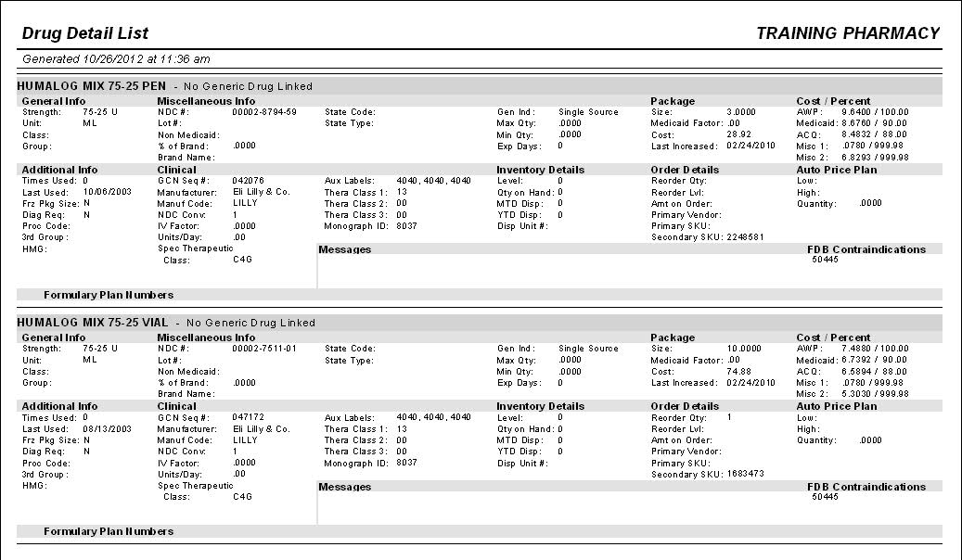Screen dimensions: 962x560
Task: Click "Single Source" in the VIAL record
Action: 588,349
